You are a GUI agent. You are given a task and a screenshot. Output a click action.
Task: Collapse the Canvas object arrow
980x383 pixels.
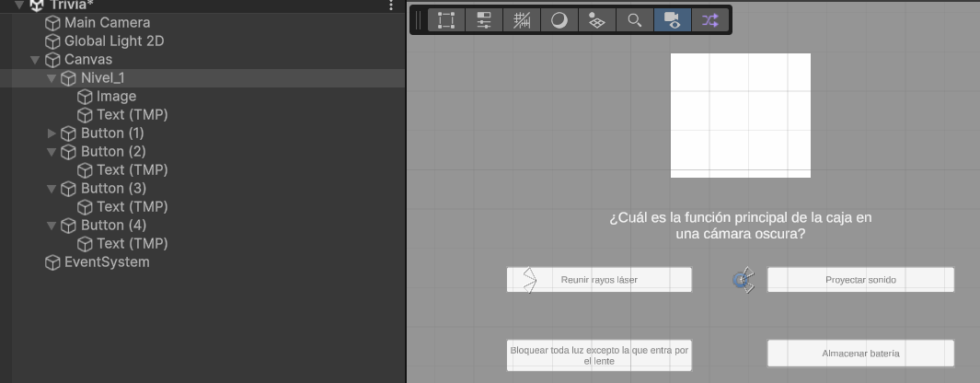(35, 60)
